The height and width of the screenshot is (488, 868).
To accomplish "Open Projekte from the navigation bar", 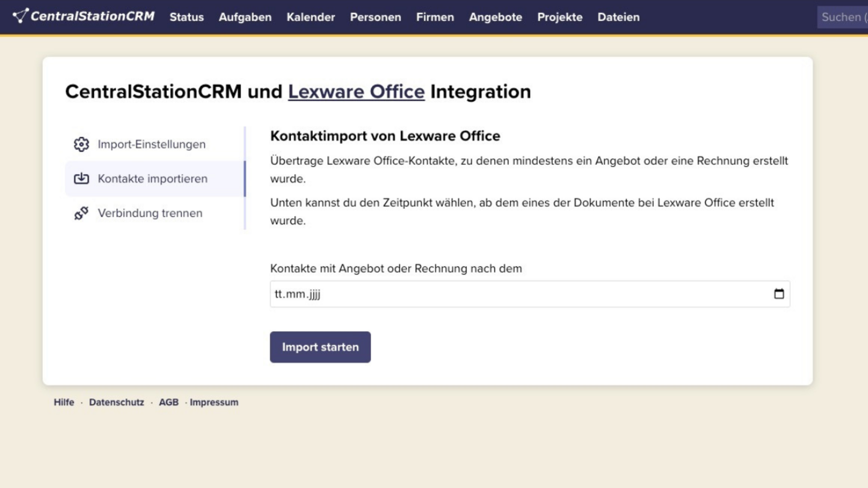I will (x=559, y=17).
